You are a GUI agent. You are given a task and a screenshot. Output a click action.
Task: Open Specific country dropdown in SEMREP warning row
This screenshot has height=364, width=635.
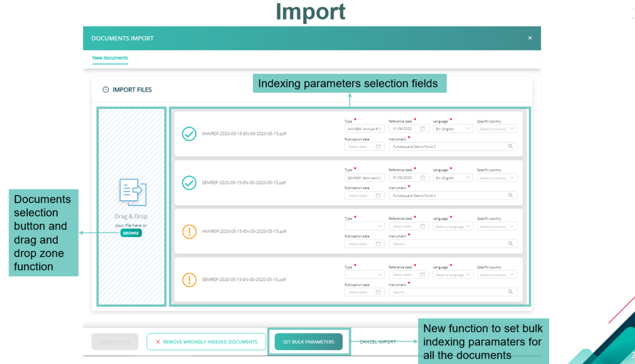click(497, 275)
